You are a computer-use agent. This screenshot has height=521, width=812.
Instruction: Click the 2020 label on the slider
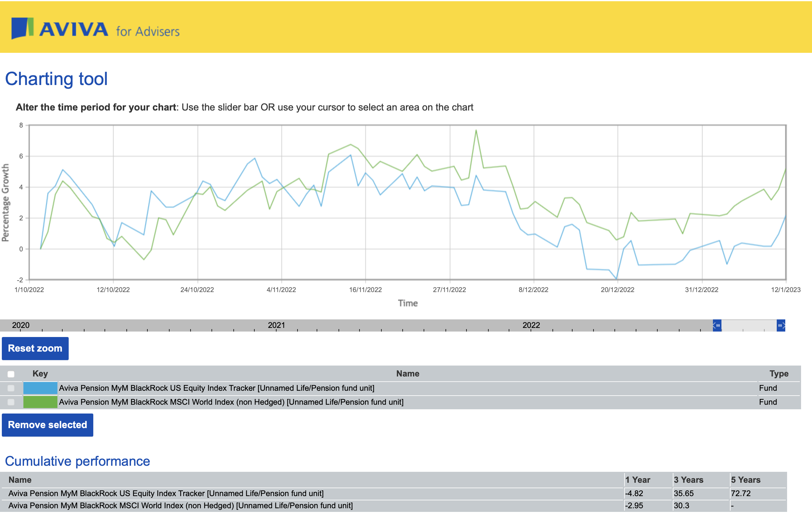tap(21, 325)
